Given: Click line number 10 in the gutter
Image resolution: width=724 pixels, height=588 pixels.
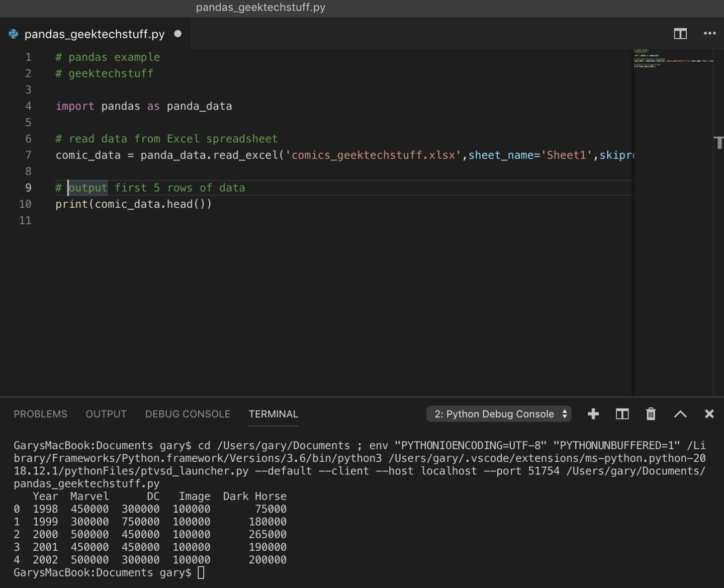Looking at the screenshot, I should coord(25,204).
